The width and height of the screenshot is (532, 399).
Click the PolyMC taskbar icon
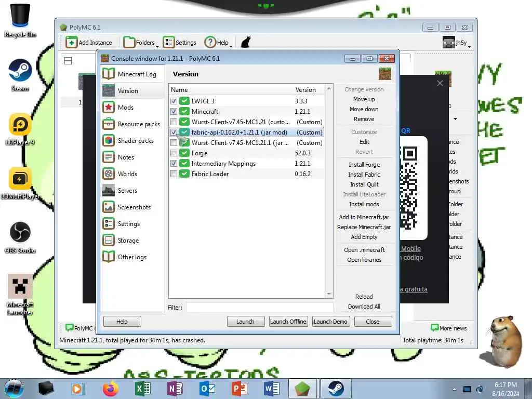(302, 389)
